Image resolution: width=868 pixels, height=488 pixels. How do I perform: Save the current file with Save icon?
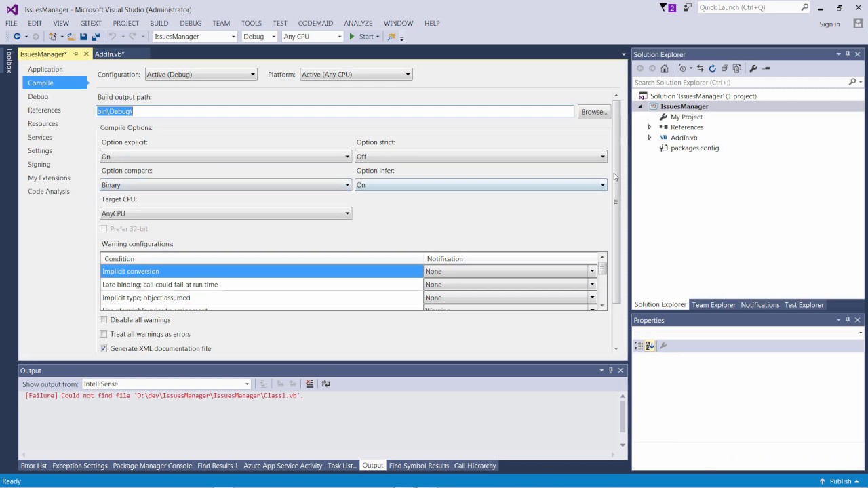(x=83, y=37)
